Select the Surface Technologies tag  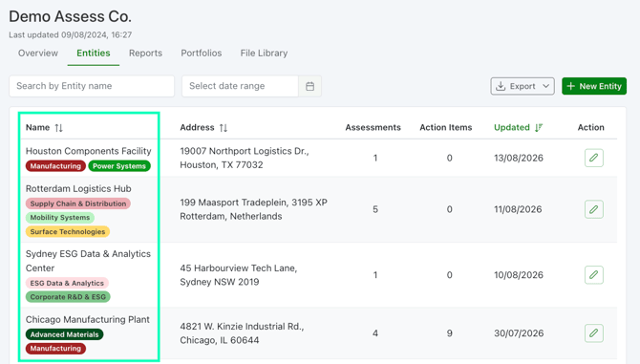68,232
